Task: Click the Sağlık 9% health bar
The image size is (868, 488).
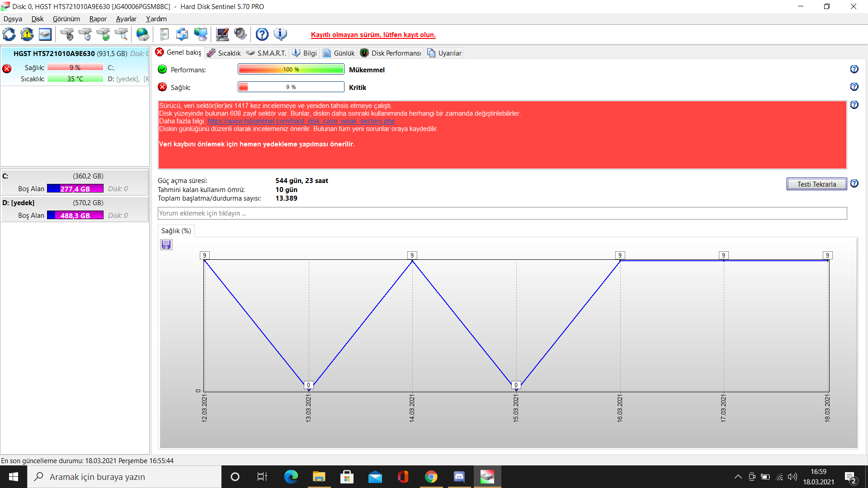Action: point(291,87)
